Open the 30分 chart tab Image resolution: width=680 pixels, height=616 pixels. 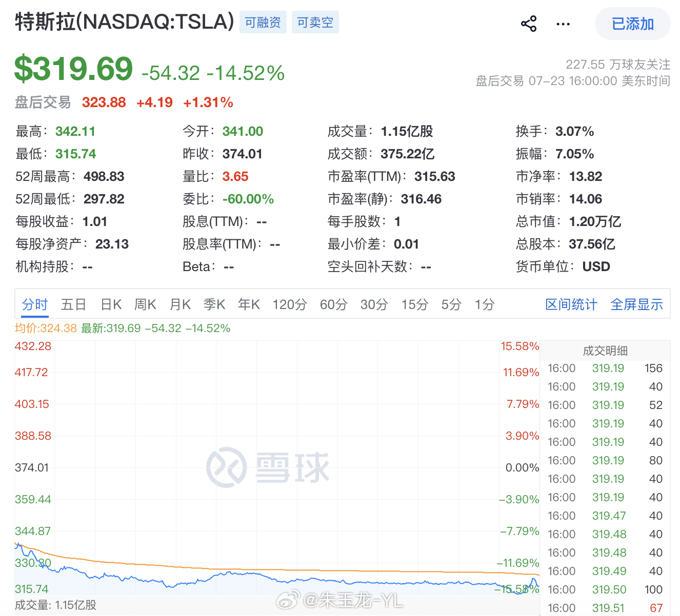(x=374, y=304)
